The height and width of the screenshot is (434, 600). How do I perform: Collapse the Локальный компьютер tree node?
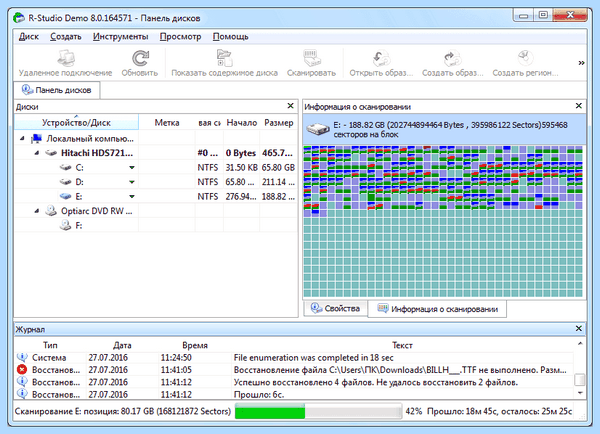(22, 139)
